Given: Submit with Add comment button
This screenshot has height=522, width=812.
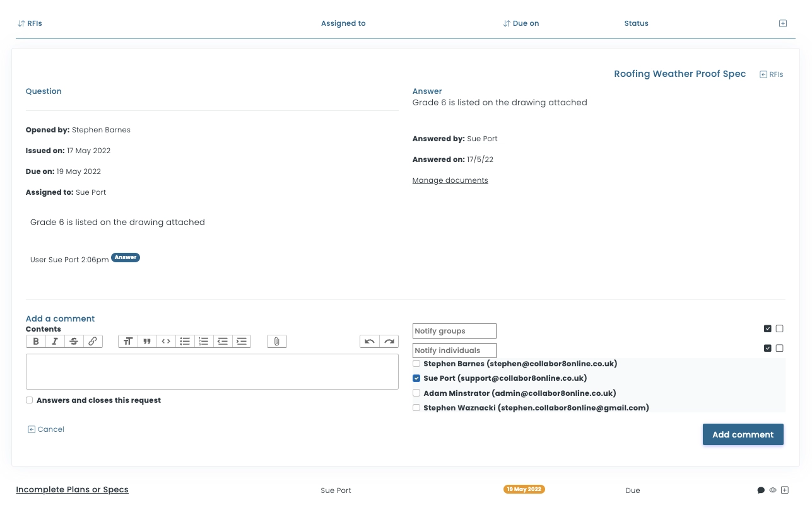Looking at the screenshot, I should click(743, 434).
